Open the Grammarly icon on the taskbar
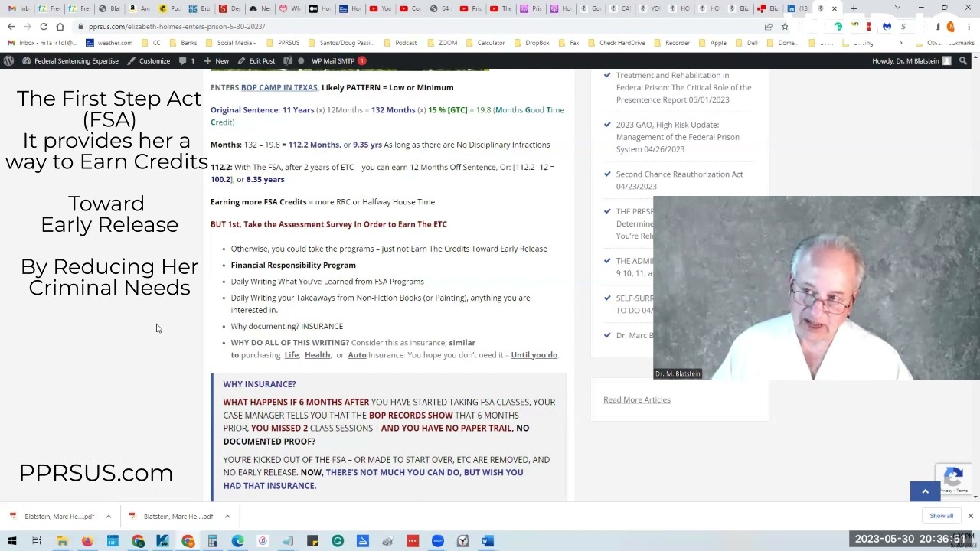This screenshot has width=980, height=551. click(x=338, y=541)
